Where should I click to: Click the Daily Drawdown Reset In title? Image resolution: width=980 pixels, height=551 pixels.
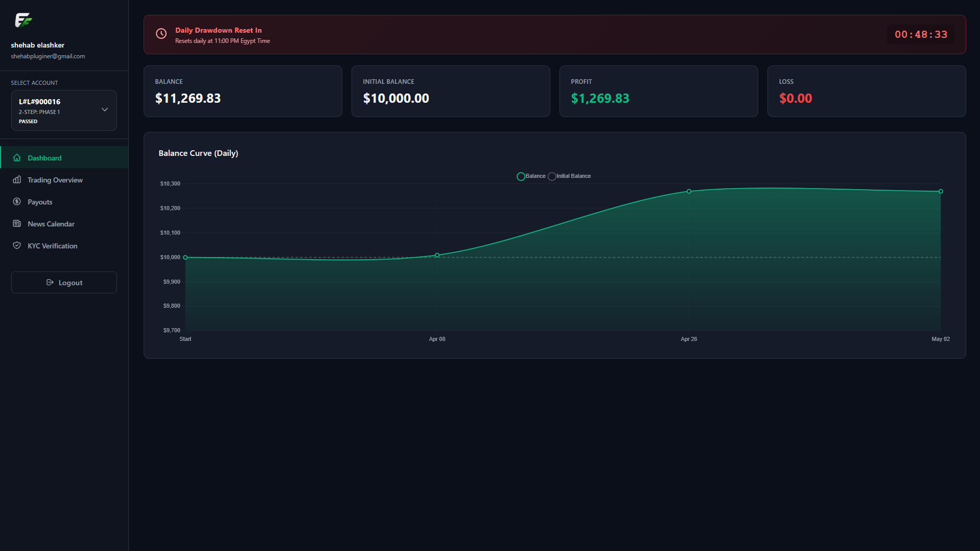coord(218,30)
